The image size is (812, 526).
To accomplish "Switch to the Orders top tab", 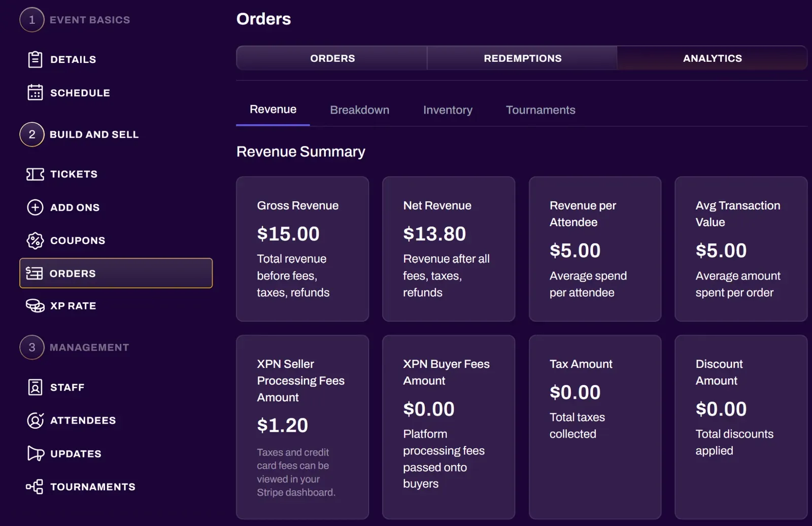I will (332, 58).
